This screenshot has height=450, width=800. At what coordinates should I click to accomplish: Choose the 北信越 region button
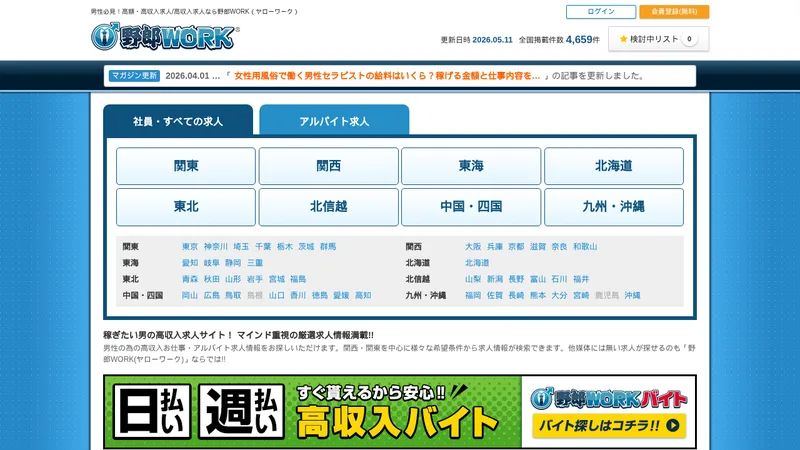(x=329, y=207)
